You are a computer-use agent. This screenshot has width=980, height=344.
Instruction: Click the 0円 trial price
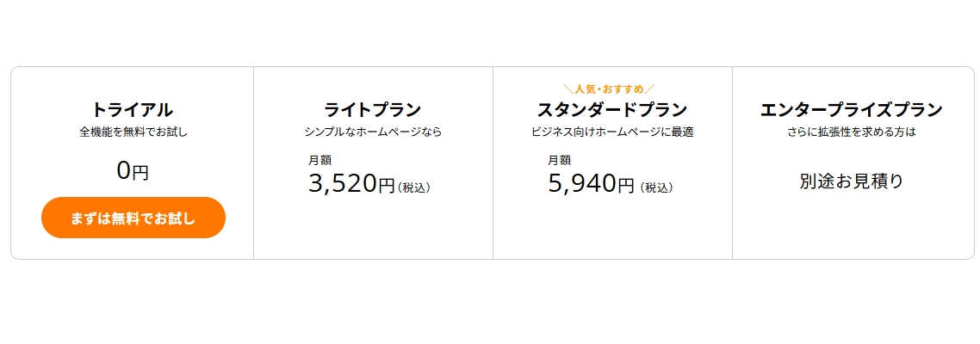click(x=133, y=171)
